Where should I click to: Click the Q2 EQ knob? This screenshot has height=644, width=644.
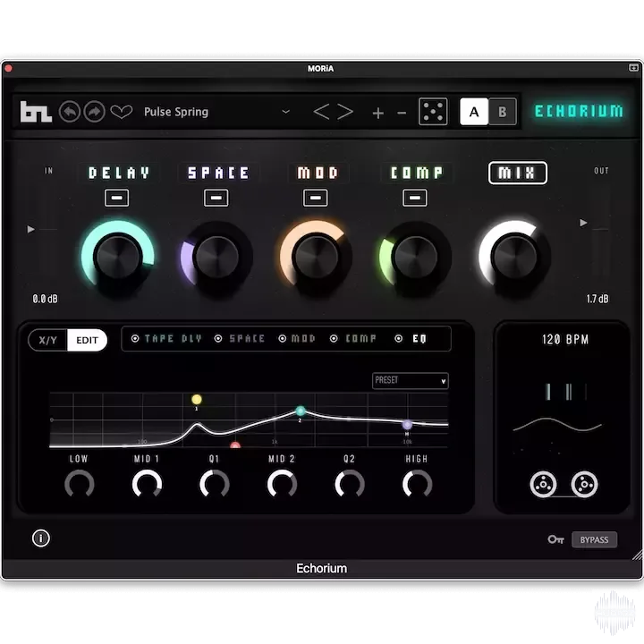350,484
